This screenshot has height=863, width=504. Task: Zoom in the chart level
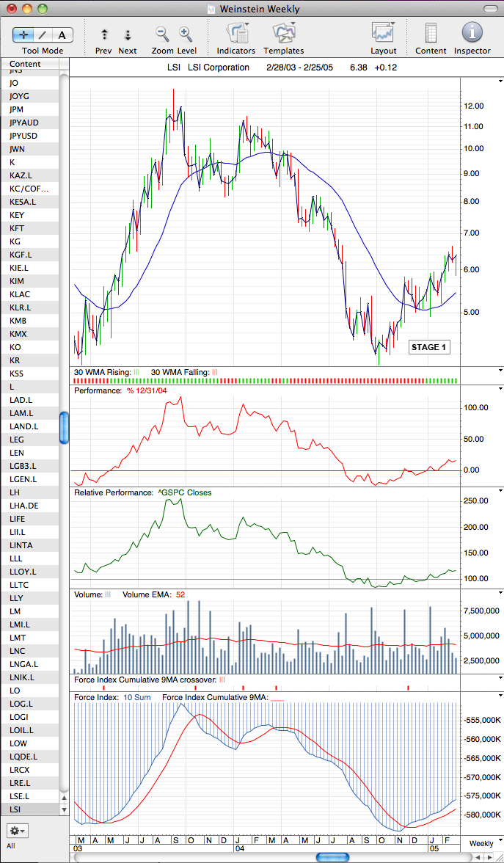point(186,34)
